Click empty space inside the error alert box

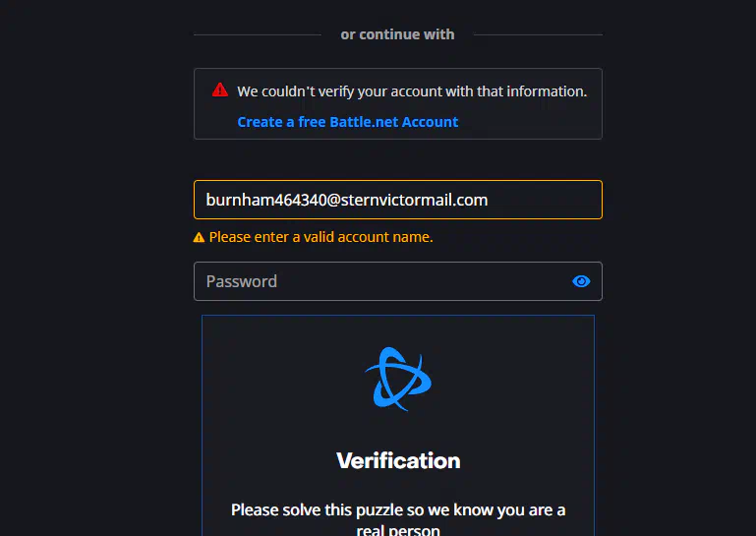click(530, 122)
